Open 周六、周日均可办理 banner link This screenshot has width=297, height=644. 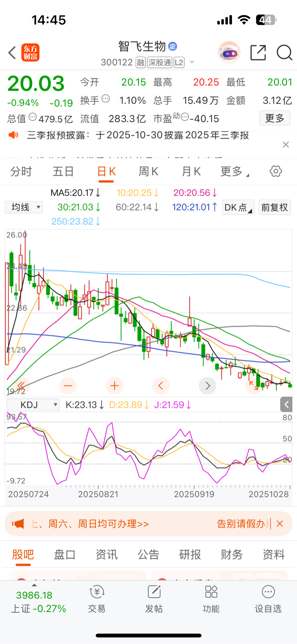(x=90, y=524)
